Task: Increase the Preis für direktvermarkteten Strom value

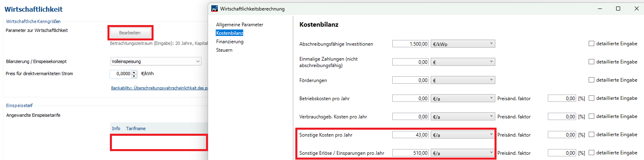Action: (135, 72)
